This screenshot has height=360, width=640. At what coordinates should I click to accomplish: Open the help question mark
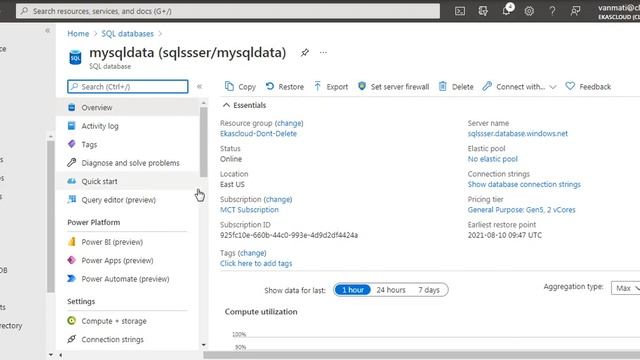pyautogui.click(x=552, y=11)
